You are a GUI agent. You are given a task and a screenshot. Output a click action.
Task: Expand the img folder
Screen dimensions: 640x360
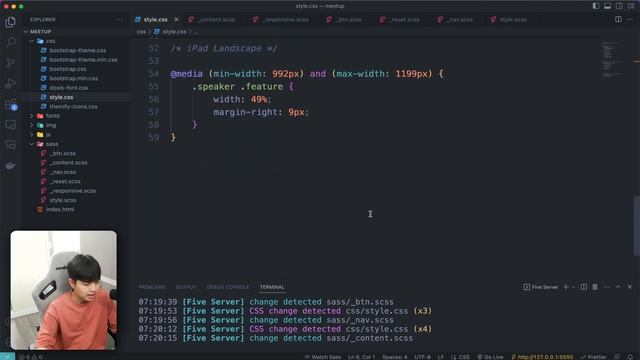click(32, 125)
